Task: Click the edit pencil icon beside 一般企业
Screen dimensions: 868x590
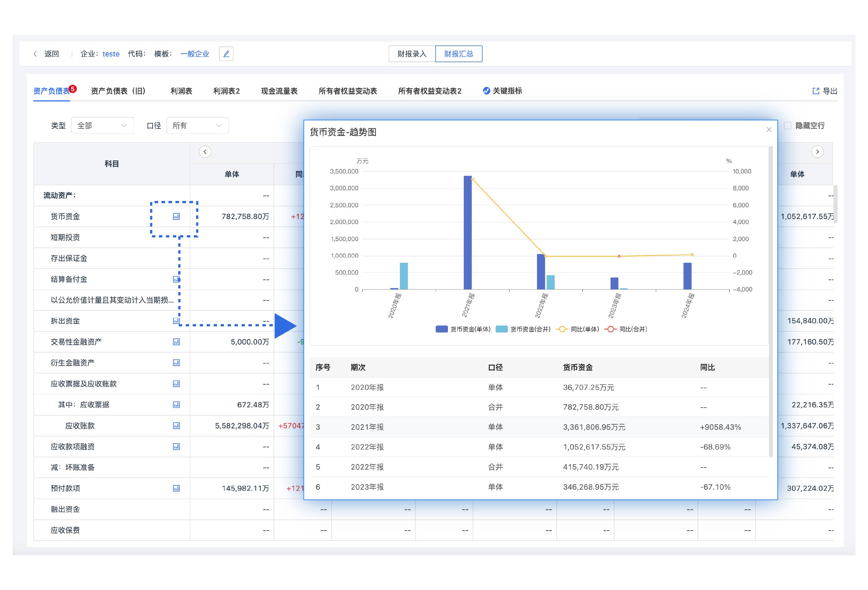Action: [226, 54]
